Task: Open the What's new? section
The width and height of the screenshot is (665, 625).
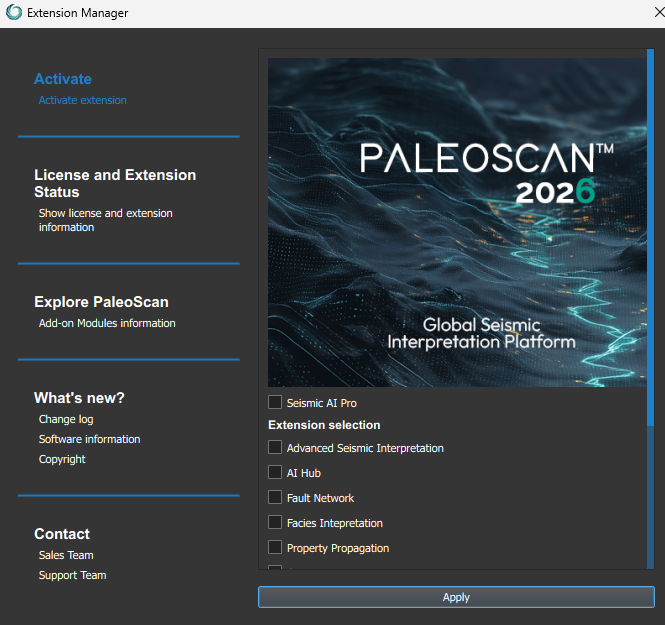Action: (x=79, y=398)
